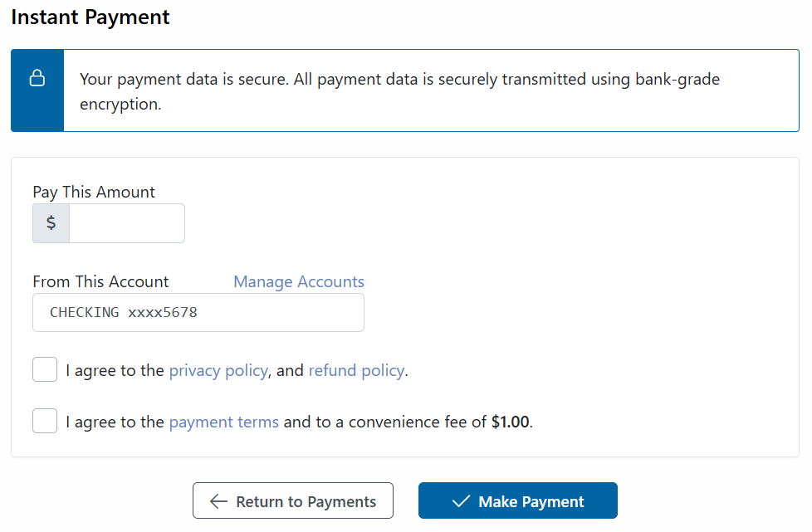Open the Manage Accounts link
812x532 pixels.
(299, 281)
